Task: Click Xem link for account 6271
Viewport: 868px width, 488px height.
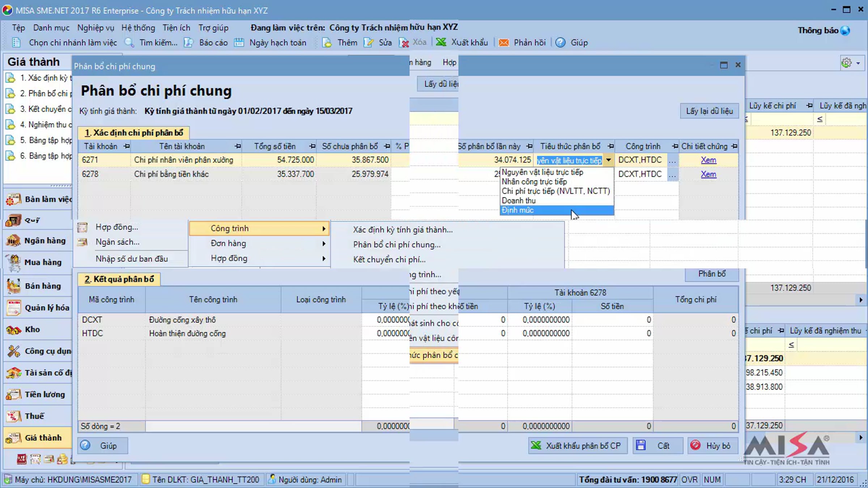Action: coord(708,160)
